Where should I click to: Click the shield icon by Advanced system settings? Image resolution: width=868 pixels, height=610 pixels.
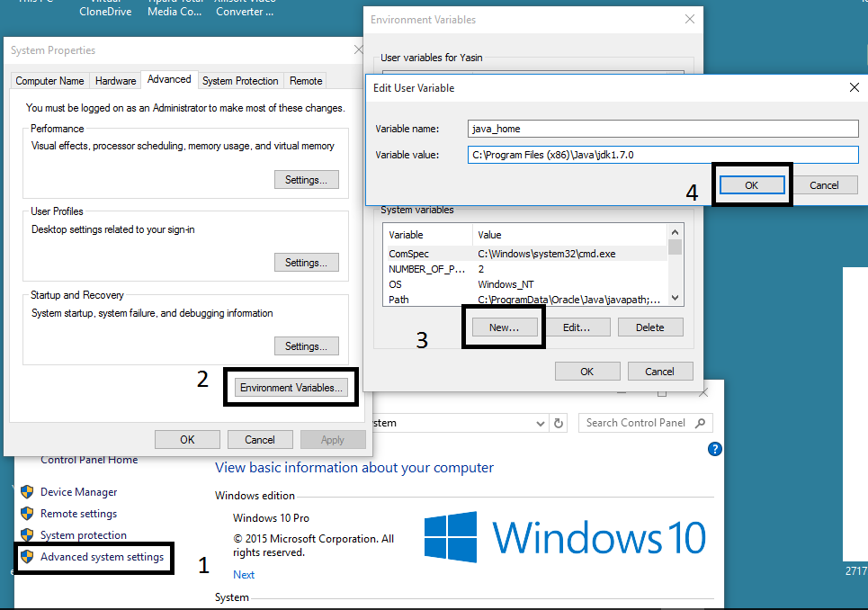coord(27,557)
